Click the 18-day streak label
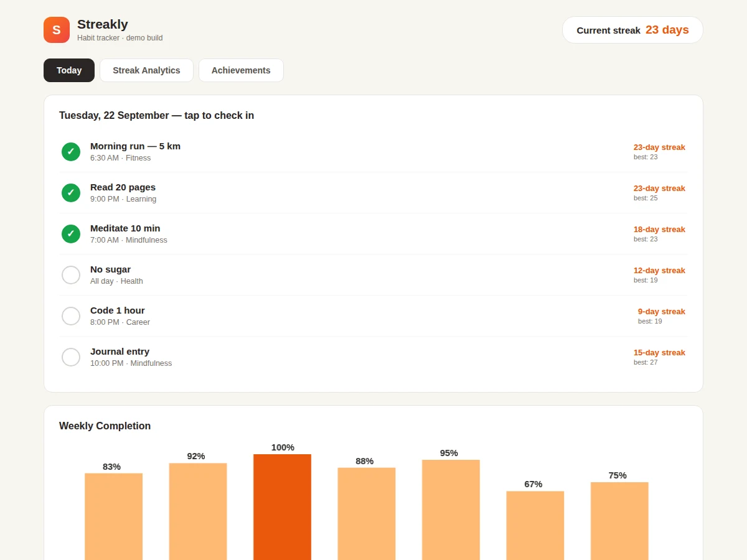747x560 pixels. point(659,230)
